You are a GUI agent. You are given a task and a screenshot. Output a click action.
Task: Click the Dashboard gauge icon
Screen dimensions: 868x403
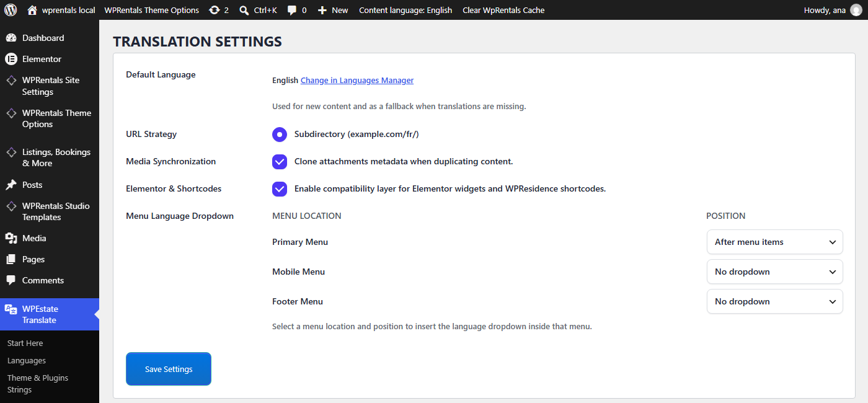[11, 38]
